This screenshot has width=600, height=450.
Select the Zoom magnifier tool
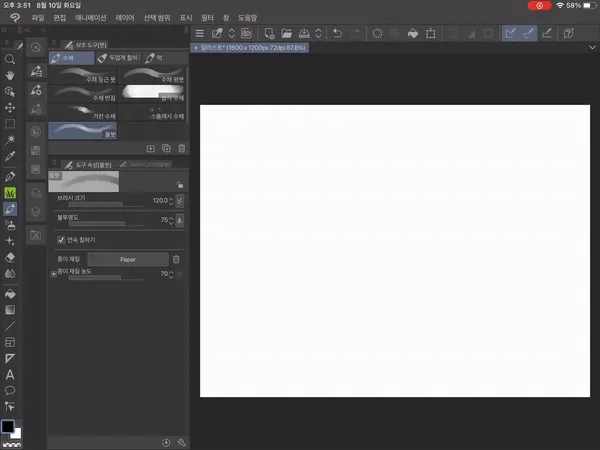pyautogui.click(x=10, y=59)
